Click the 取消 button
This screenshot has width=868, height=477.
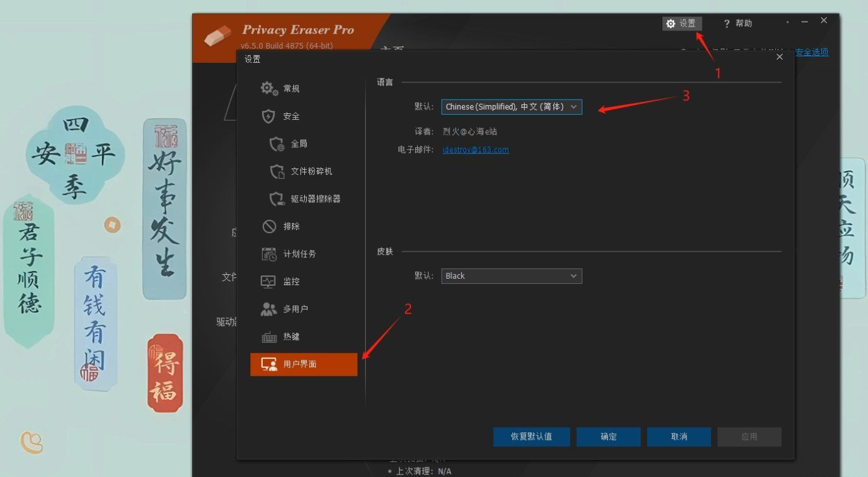(x=679, y=437)
